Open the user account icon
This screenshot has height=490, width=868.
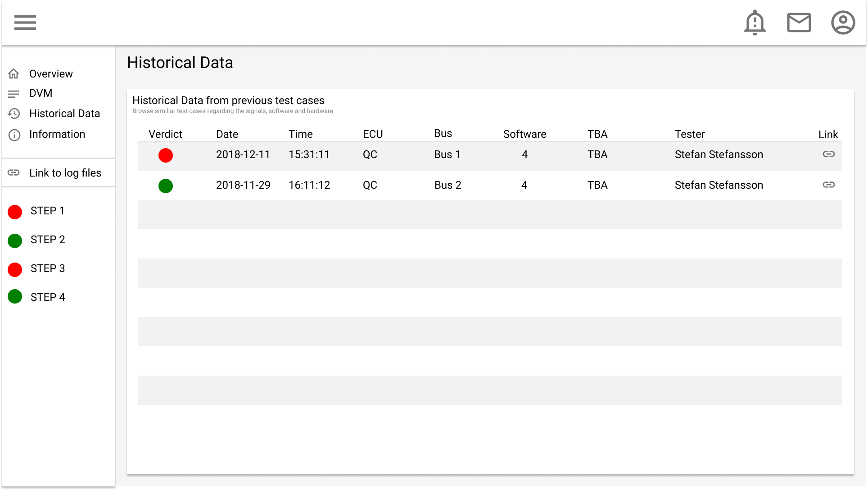(x=843, y=23)
